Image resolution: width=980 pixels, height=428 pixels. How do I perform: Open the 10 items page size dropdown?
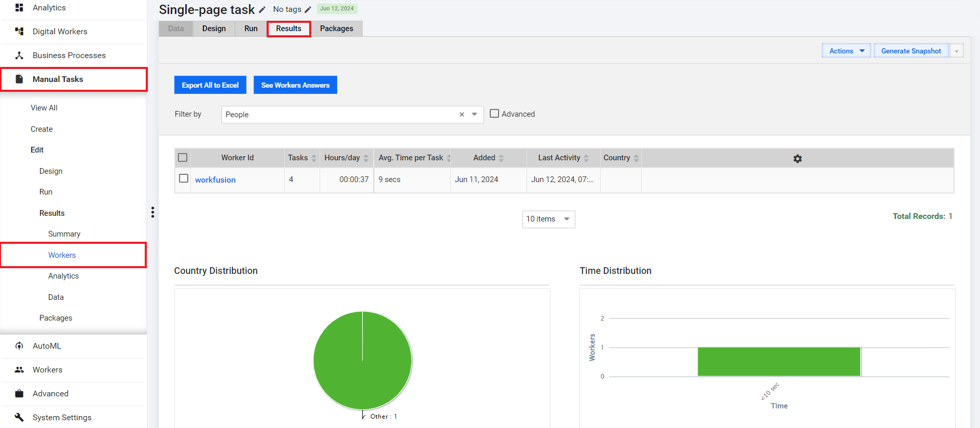548,219
